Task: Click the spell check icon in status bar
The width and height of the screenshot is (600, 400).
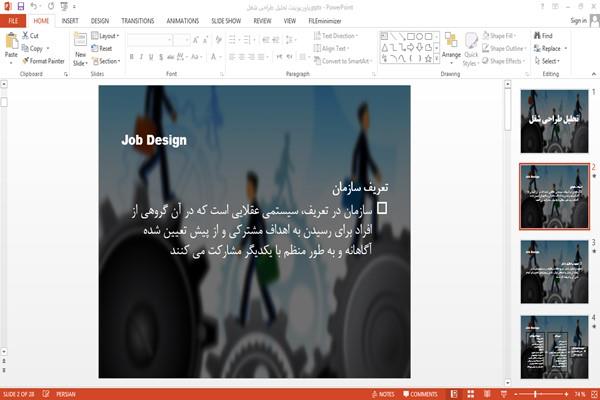Action: point(46,394)
